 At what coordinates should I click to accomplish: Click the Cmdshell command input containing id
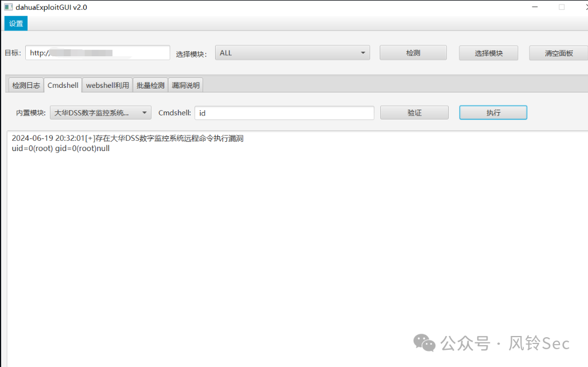(x=285, y=113)
